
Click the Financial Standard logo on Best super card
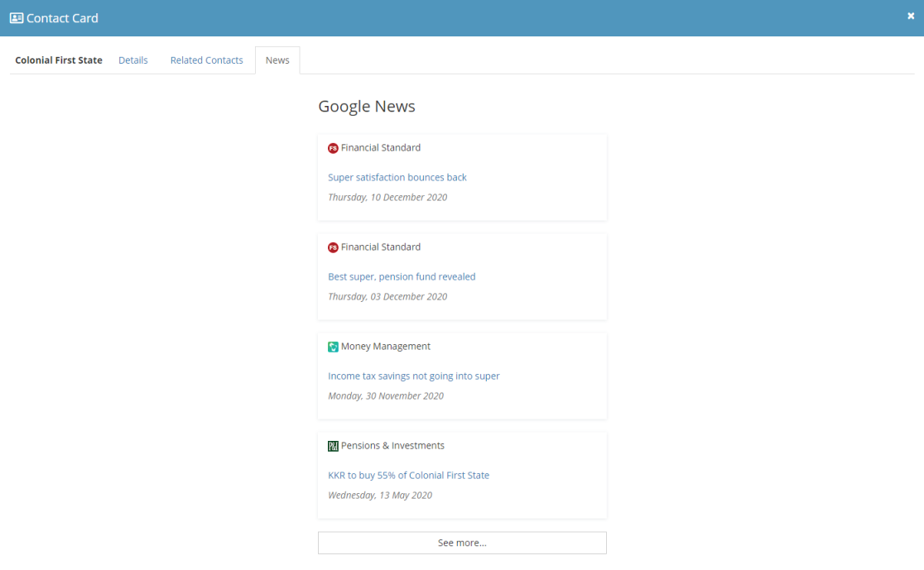pyautogui.click(x=333, y=247)
